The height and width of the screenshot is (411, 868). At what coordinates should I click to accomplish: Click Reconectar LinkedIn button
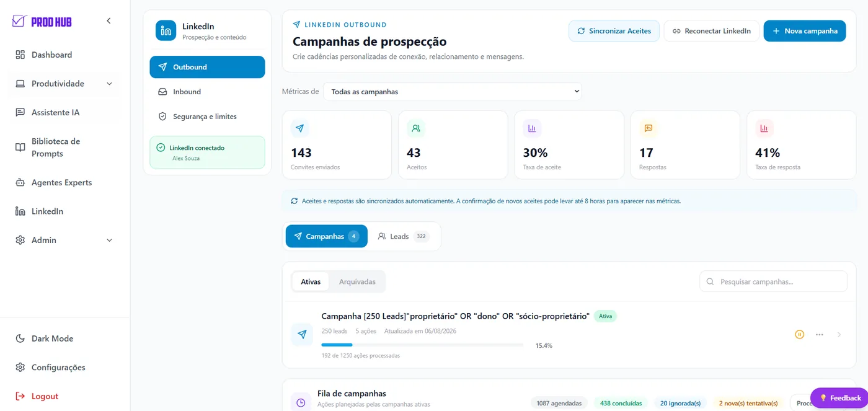(x=711, y=31)
